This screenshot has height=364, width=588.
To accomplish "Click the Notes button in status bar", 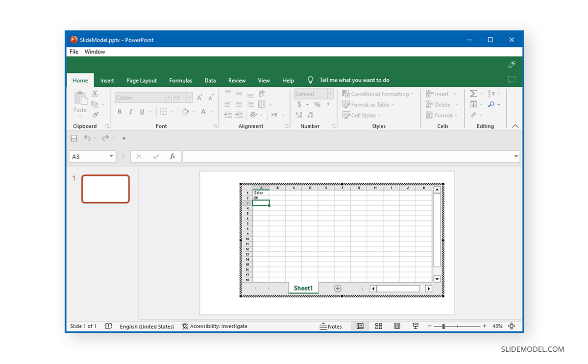I will coord(331,326).
